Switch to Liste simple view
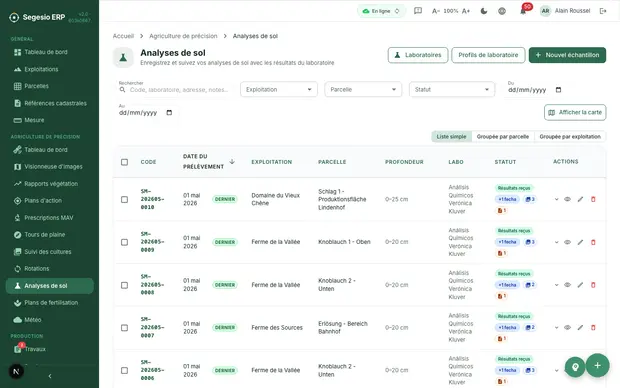Image resolution: width=620 pixels, height=388 pixels. pyautogui.click(x=451, y=136)
